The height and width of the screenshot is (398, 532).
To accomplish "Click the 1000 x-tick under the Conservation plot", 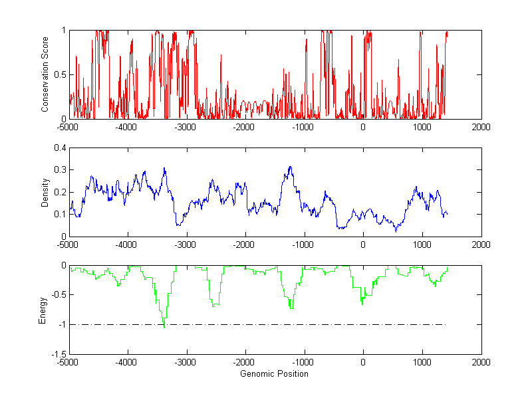I will click(x=422, y=127).
